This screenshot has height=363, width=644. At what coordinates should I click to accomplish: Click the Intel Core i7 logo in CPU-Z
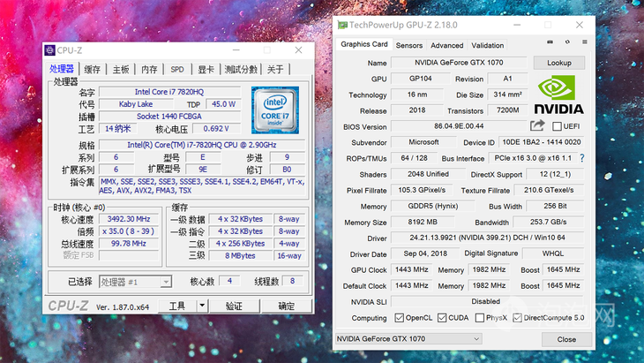275,110
